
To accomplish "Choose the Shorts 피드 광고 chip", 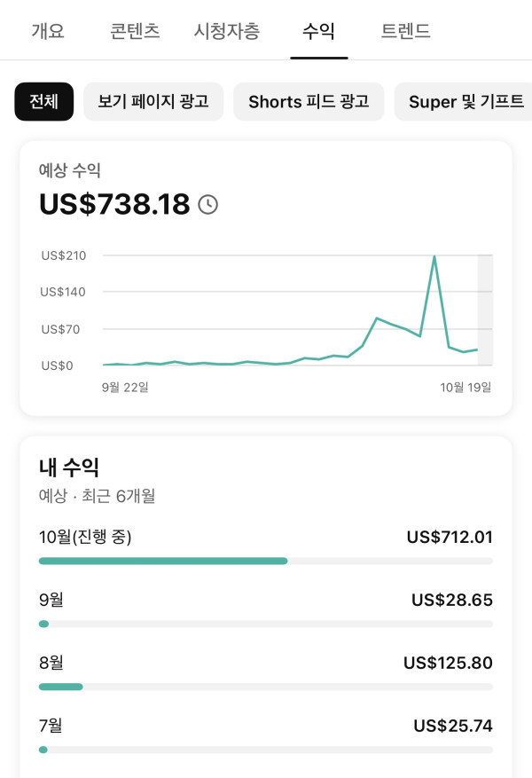I will coord(309,102).
